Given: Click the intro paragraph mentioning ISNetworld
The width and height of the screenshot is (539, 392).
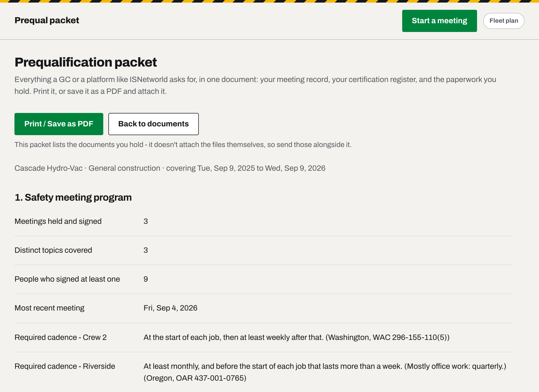Looking at the screenshot, I should (255, 85).
